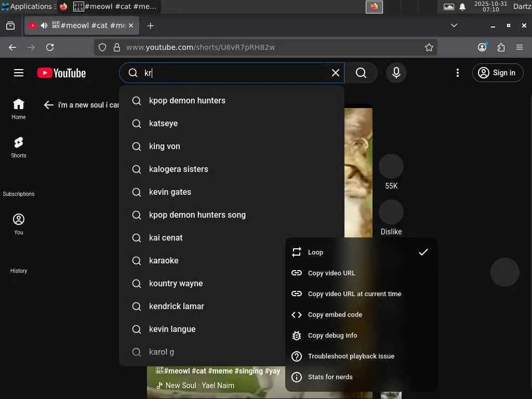The width and height of the screenshot is (532, 399).
Task: Choose the kevin langue suggestion
Action: [203, 329]
